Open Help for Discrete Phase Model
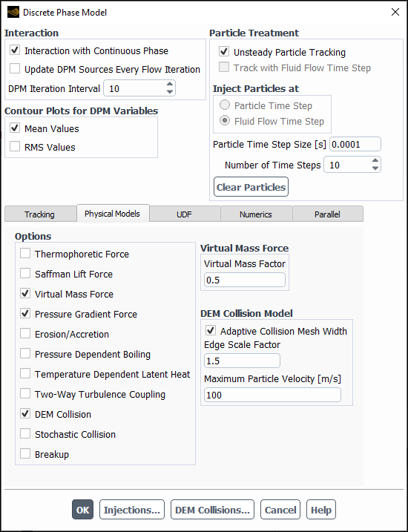Screen dimensions: 408x532 [x=321, y=510]
